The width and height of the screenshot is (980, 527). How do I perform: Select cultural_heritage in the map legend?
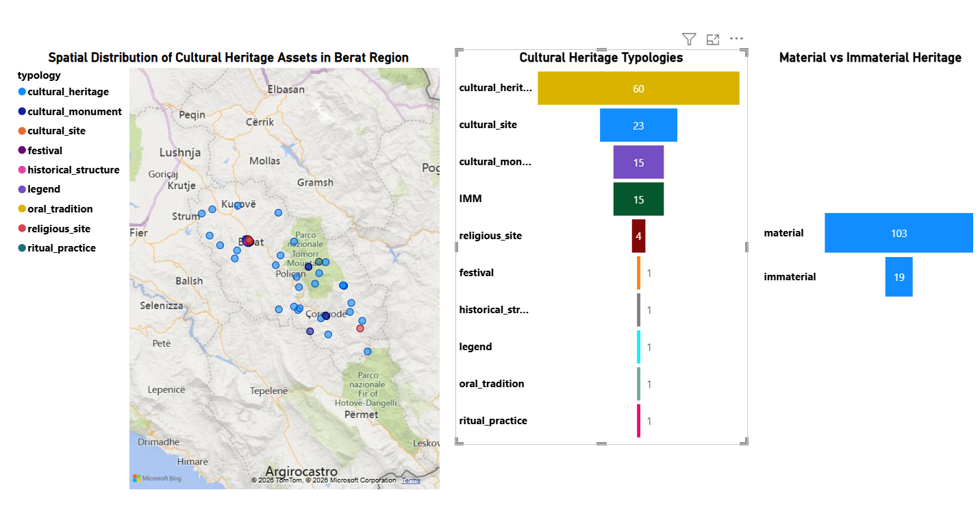pos(63,92)
